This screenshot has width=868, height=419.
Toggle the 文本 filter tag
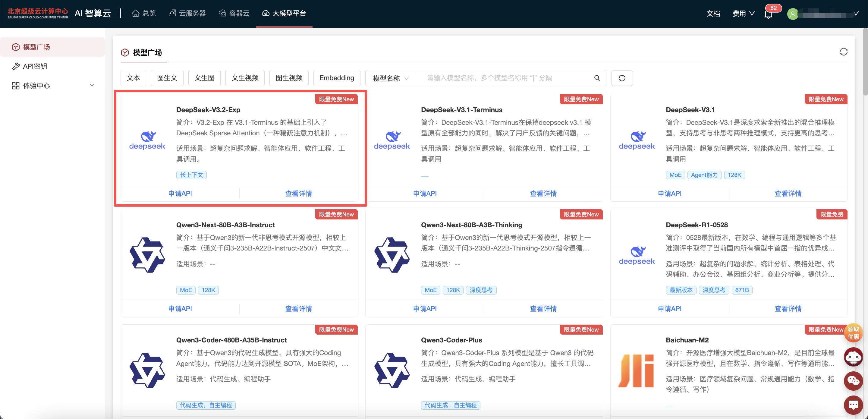133,78
